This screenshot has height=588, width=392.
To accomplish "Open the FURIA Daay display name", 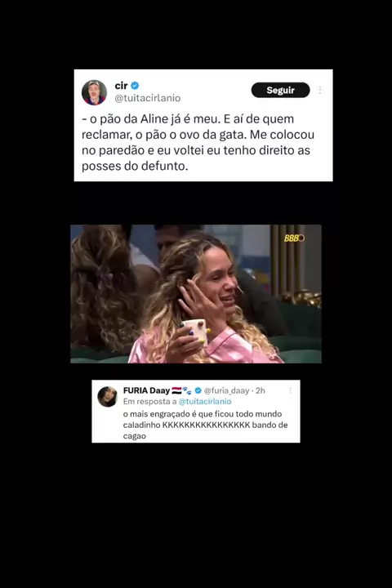I will pyautogui.click(x=146, y=390).
